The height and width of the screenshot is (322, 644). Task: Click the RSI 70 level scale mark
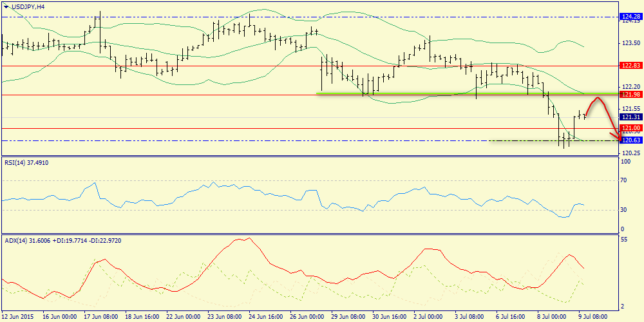tap(623, 181)
